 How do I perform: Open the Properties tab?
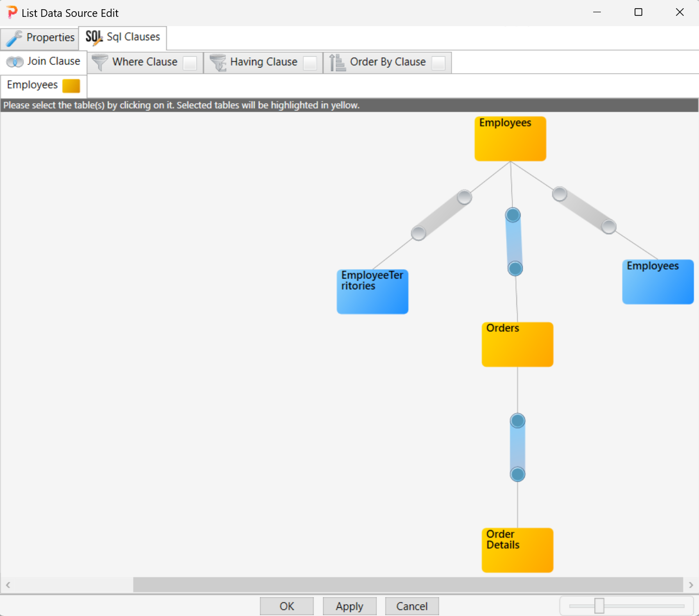pyautogui.click(x=39, y=38)
